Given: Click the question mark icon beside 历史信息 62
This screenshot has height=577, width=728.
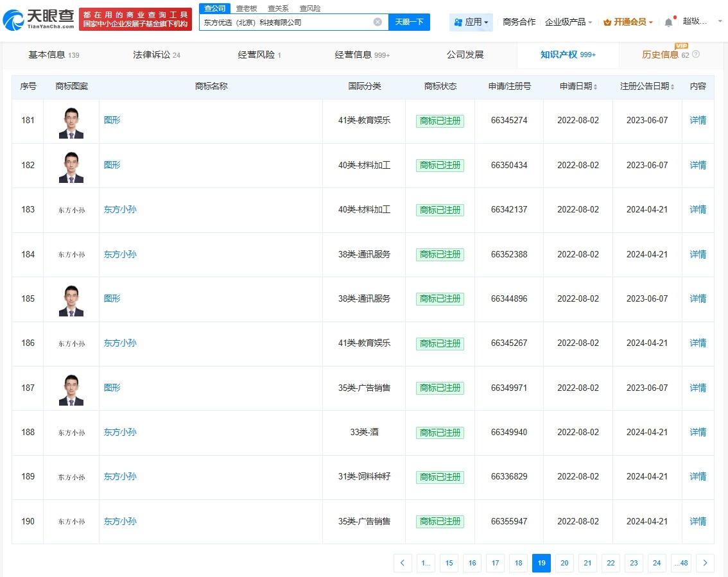Looking at the screenshot, I should [x=696, y=54].
